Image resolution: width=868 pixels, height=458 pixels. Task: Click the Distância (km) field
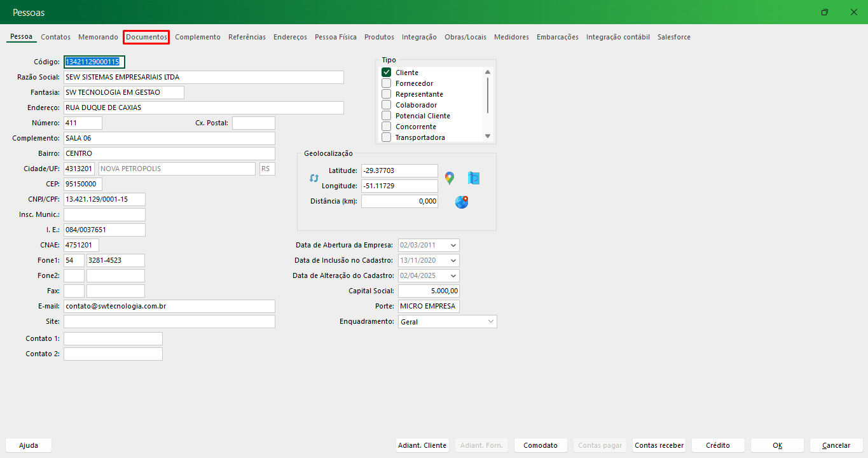click(399, 201)
